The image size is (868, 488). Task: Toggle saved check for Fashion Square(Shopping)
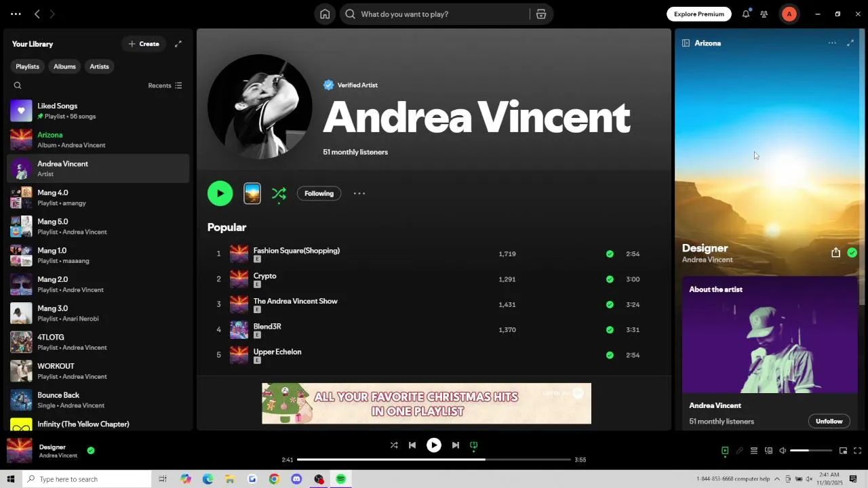pos(610,254)
